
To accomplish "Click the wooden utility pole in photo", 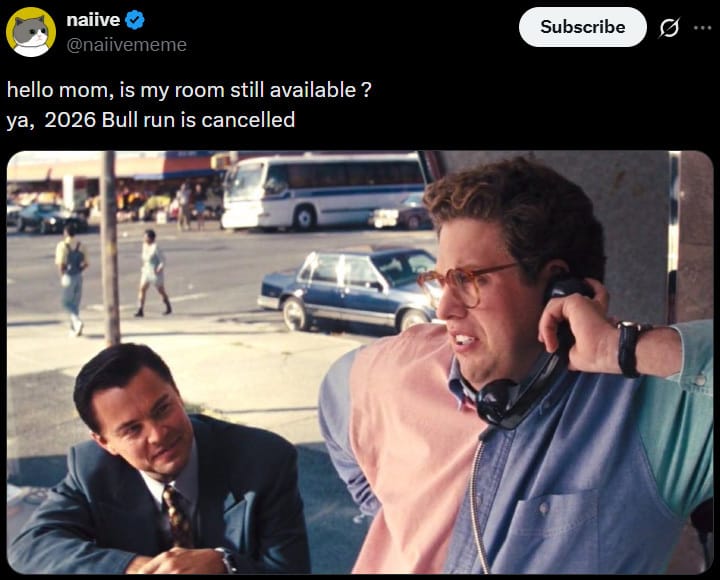I will [x=110, y=248].
